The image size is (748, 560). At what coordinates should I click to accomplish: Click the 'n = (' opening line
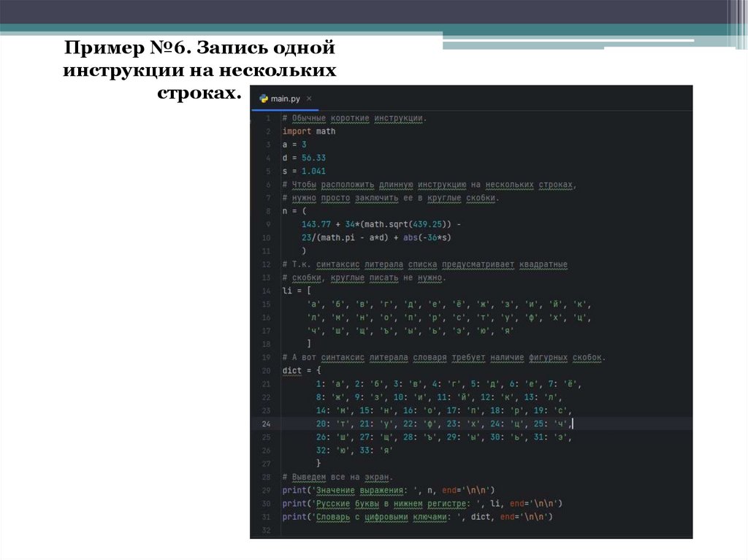pyautogui.click(x=294, y=211)
